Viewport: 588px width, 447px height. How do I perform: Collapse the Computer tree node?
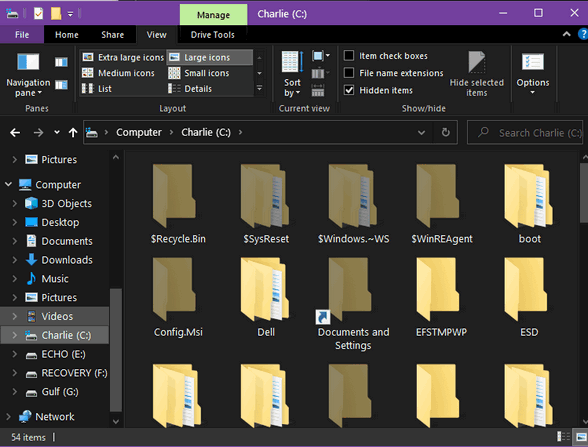click(x=8, y=184)
